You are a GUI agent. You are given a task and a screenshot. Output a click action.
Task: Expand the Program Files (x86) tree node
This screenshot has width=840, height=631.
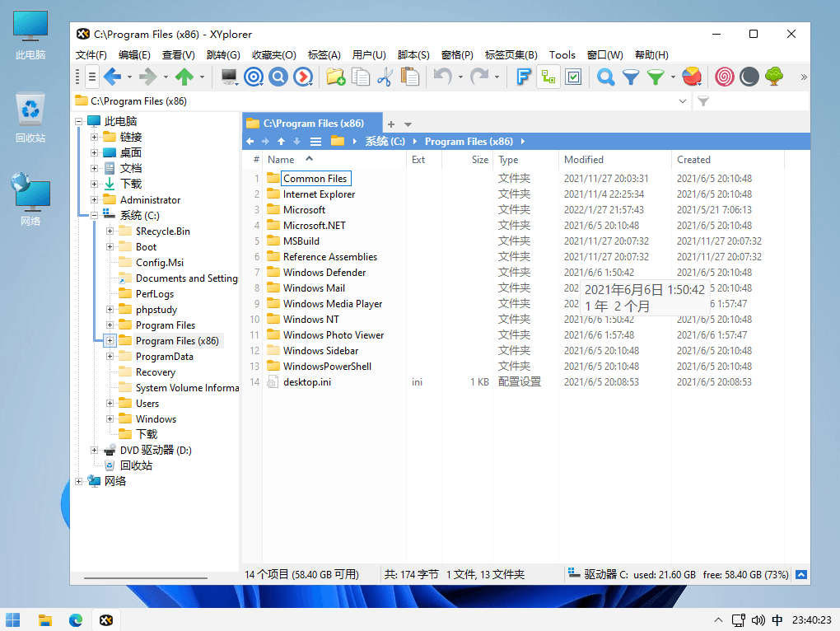pos(110,341)
